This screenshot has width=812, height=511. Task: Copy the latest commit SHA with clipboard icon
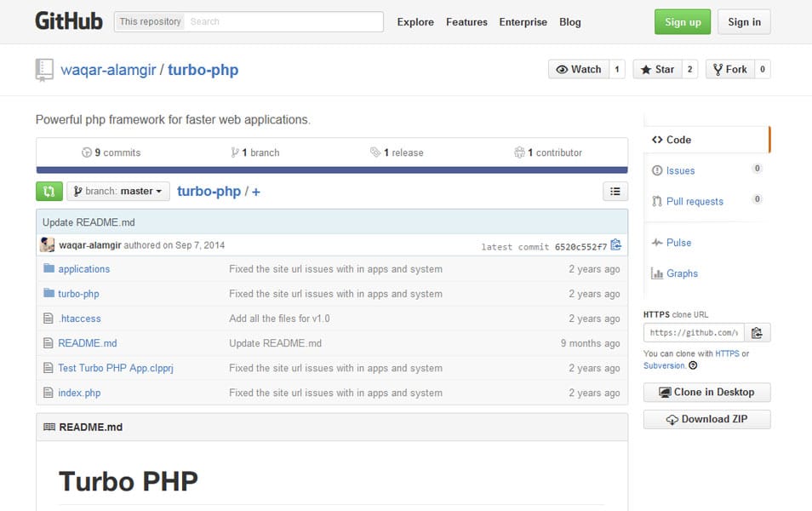click(x=615, y=244)
